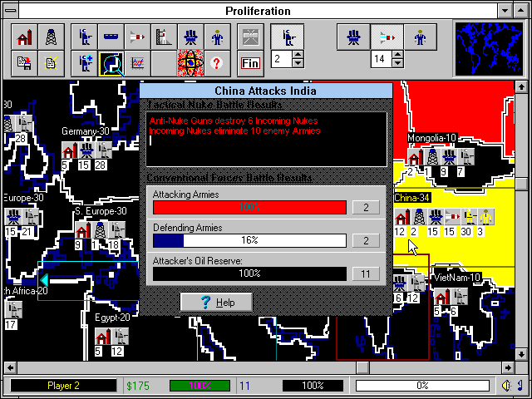Increase the missile count stepper showing 14
Image resolution: width=532 pixels, height=399 pixels.
click(x=397, y=55)
